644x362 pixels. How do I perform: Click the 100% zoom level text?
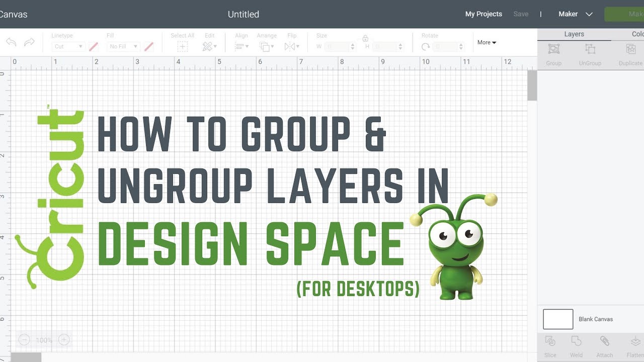coord(44,340)
